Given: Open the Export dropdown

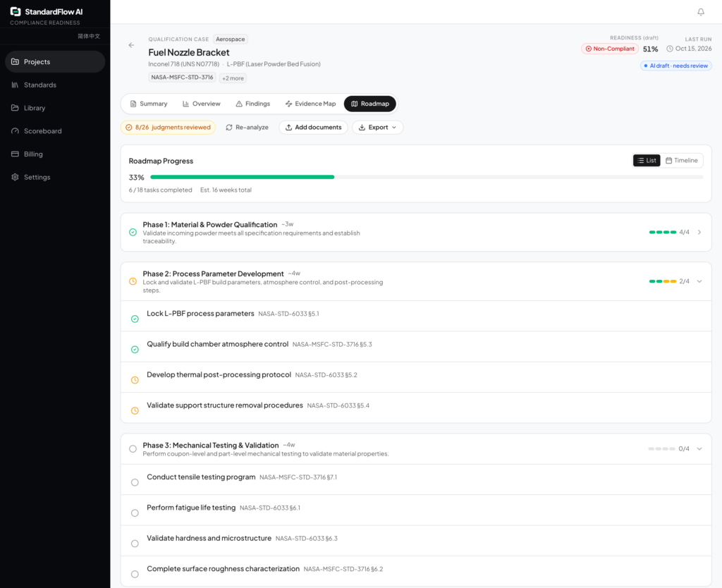Looking at the screenshot, I should (378, 127).
